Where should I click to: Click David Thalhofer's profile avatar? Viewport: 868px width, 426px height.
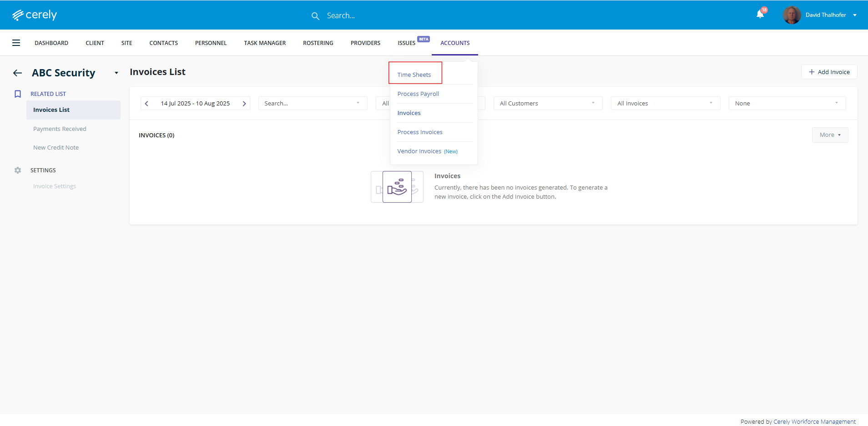tap(792, 15)
